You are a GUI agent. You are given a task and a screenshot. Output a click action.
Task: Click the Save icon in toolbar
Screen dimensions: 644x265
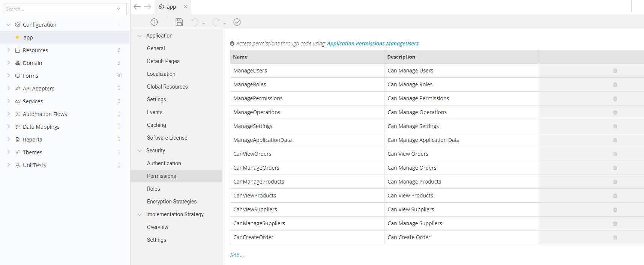(x=179, y=22)
